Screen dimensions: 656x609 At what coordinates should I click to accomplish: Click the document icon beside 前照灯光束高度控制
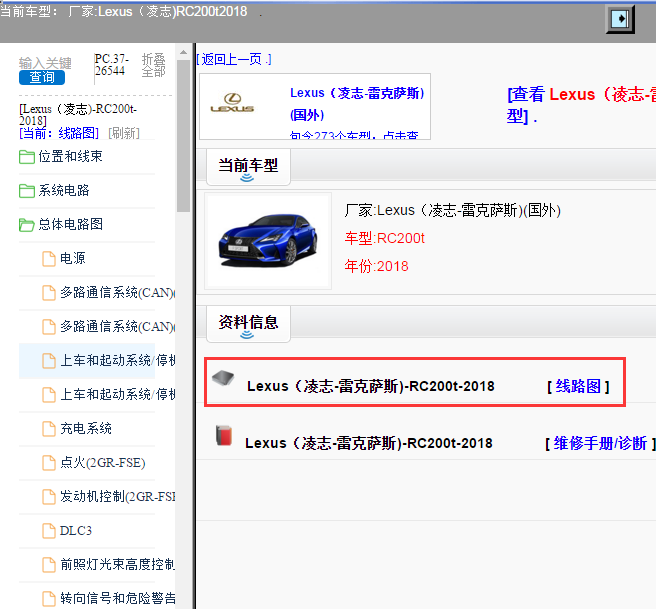(x=49, y=565)
